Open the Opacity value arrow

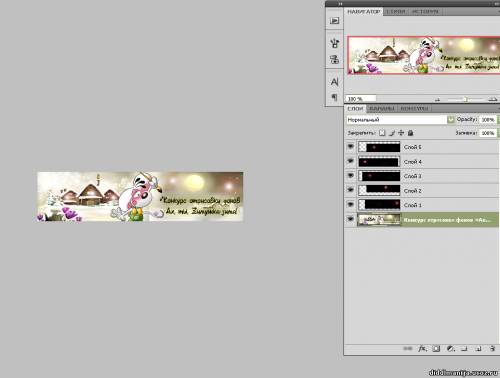pos(498,120)
